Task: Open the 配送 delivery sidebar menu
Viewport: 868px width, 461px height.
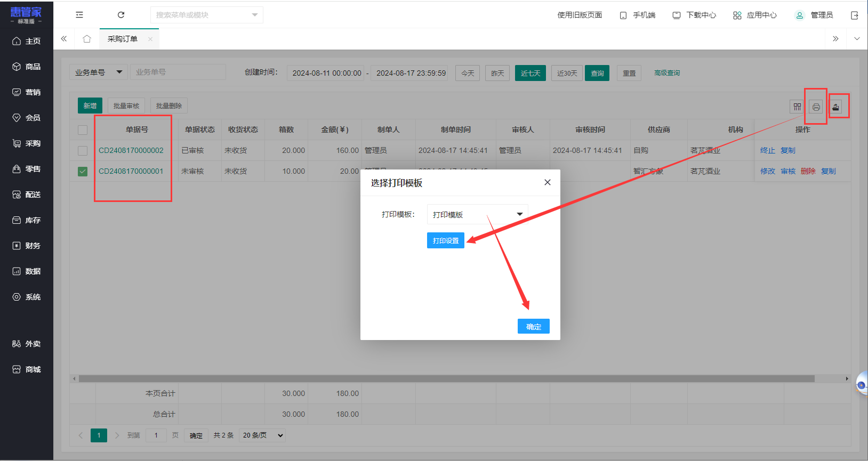Action: [27, 195]
